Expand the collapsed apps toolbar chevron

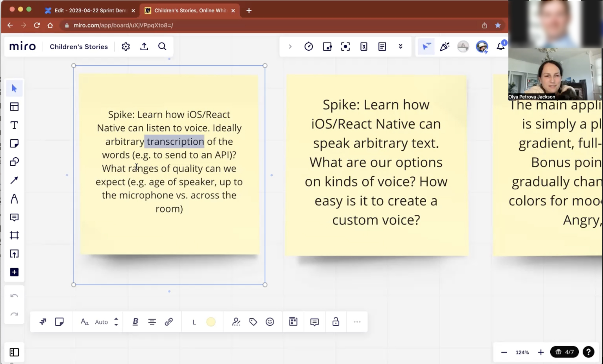pyautogui.click(x=290, y=47)
